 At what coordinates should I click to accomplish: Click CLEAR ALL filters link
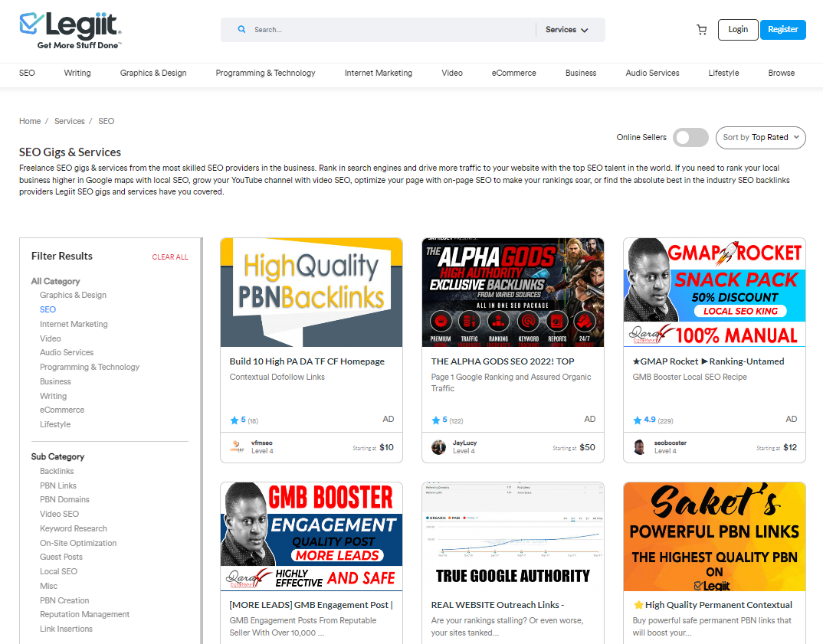coord(170,257)
